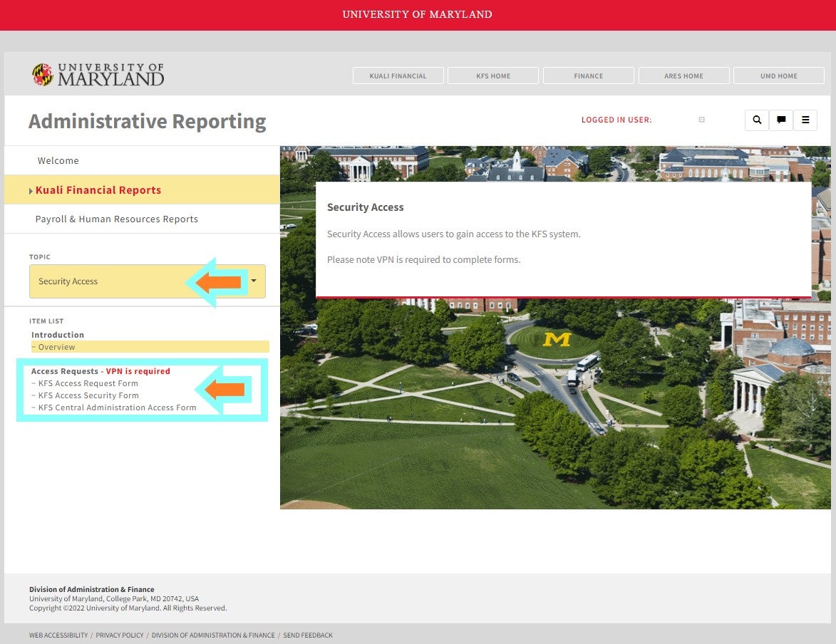The image size is (836, 644).
Task: Click the University of Maryland logo
Action: coord(98,75)
